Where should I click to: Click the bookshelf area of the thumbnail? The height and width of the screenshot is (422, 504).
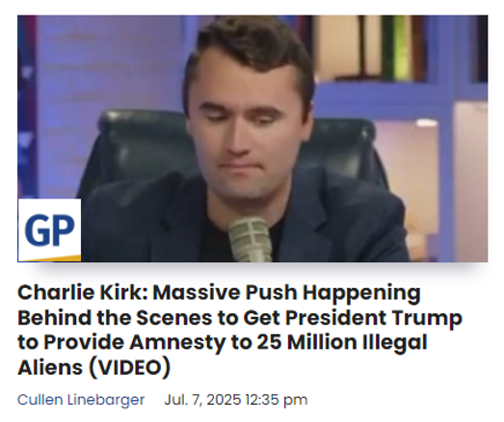[399, 48]
